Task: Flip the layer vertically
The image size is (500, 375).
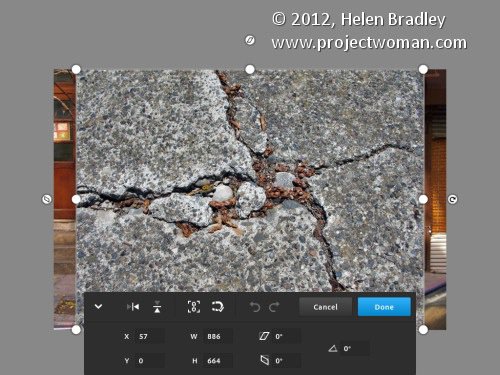Action: (157, 307)
